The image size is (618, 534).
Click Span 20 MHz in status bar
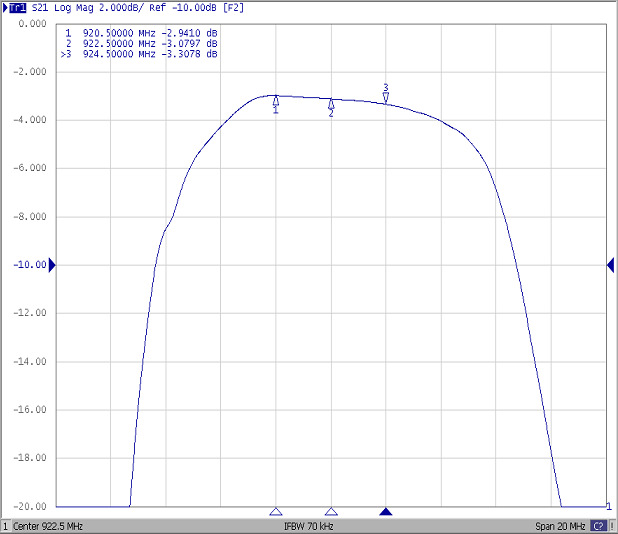click(561, 526)
